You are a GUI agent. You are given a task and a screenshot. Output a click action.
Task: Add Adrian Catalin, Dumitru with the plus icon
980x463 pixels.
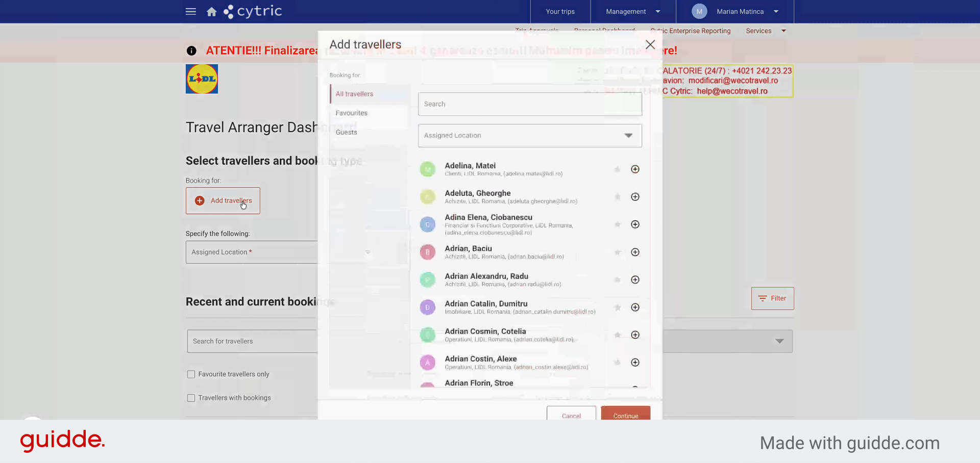[x=635, y=307]
